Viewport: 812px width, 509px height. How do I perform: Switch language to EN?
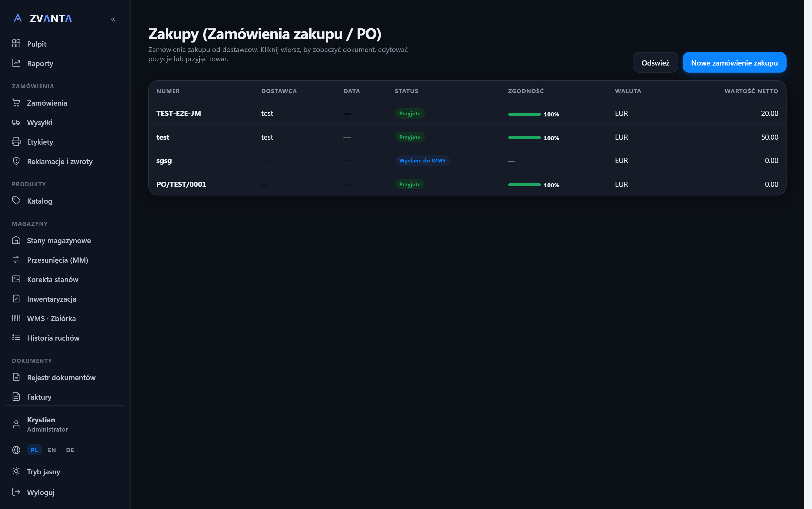click(x=52, y=450)
